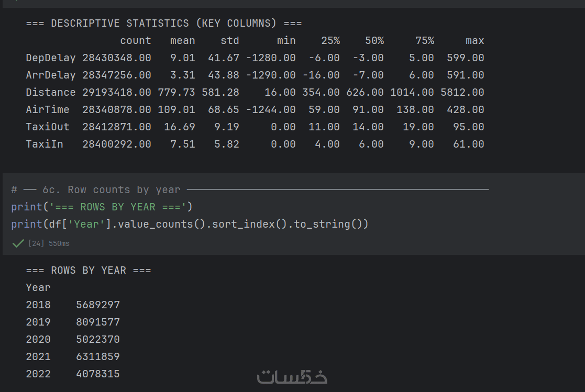The height and width of the screenshot is (392, 585).
Task: Click the ROWS BY YEAR output heading
Action: pos(89,270)
